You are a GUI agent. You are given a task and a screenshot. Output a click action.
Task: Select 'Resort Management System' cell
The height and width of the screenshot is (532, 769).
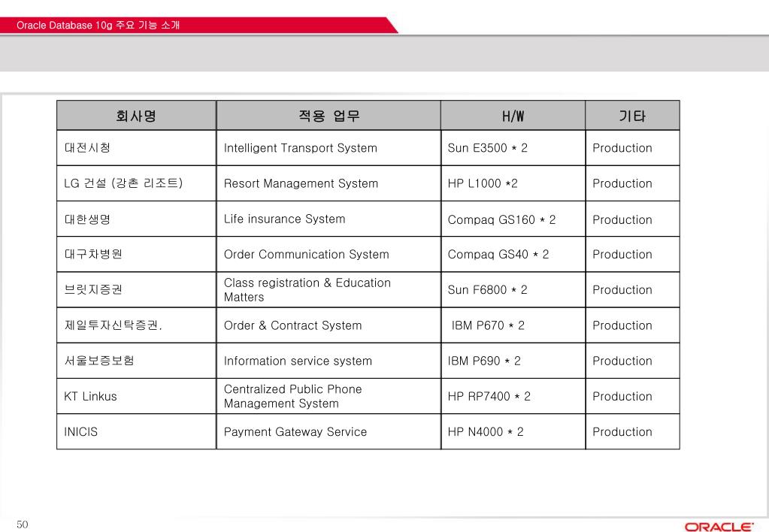coord(328,183)
